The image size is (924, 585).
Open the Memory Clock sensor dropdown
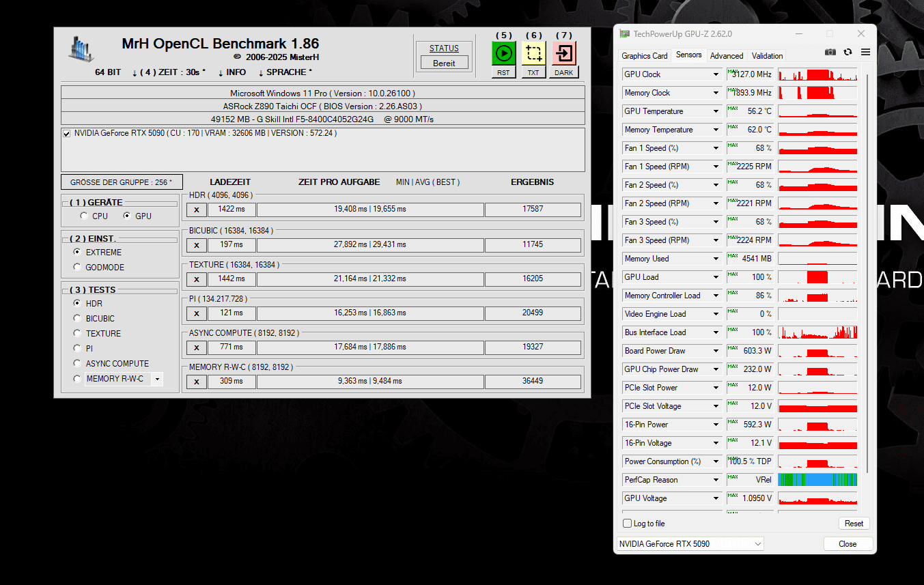(716, 93)
